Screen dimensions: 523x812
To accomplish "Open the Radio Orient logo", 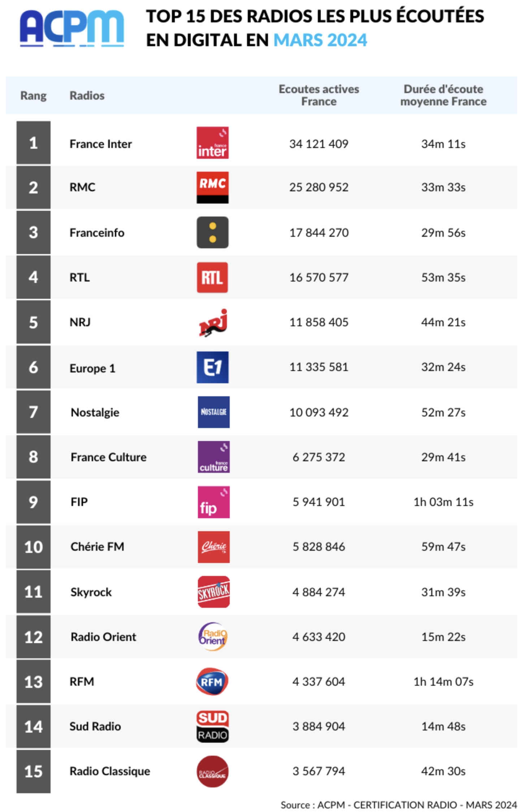I will pos(213,637).
